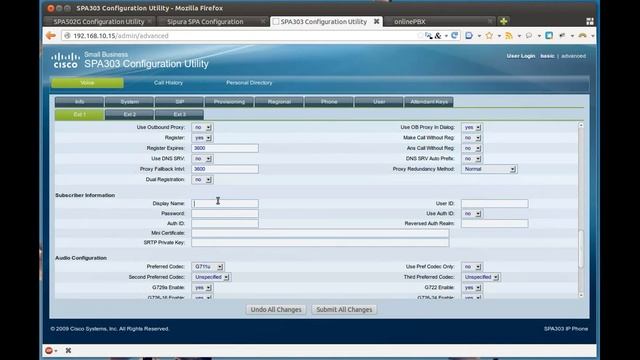The height and width of the screenshot is (360, 640).
Task: Switch to the Sipura SPA Configuration tab
Action: click(x=212, y=21)
